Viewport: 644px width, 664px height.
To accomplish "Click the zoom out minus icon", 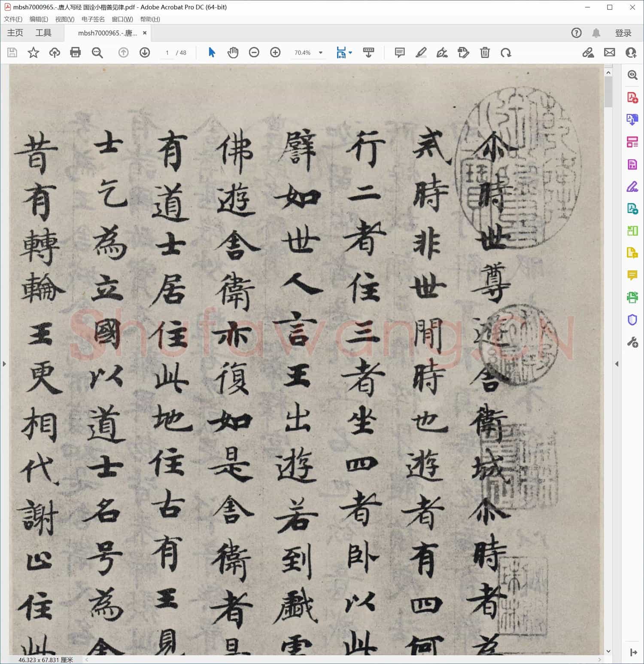I will pyautogui.click(x=254, y=52).
